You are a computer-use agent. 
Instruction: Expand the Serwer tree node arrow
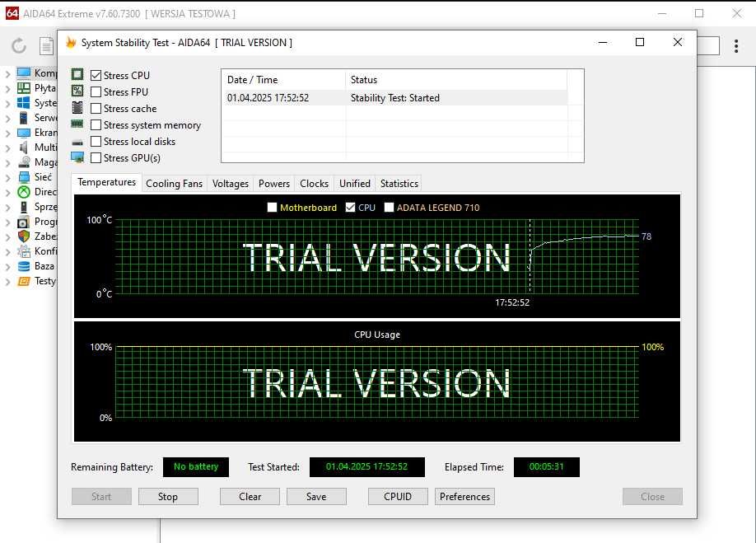(x=7, y=118)
